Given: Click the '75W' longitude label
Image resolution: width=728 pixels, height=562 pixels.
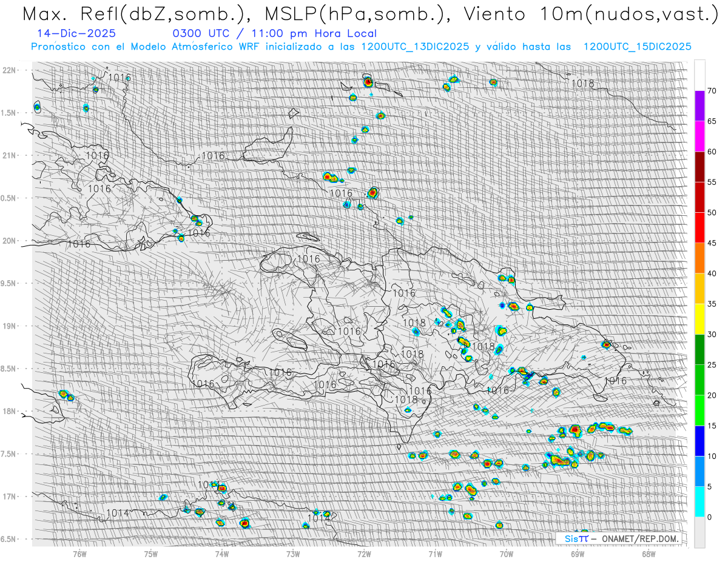Looking at the screenshot, I should 151,554.
